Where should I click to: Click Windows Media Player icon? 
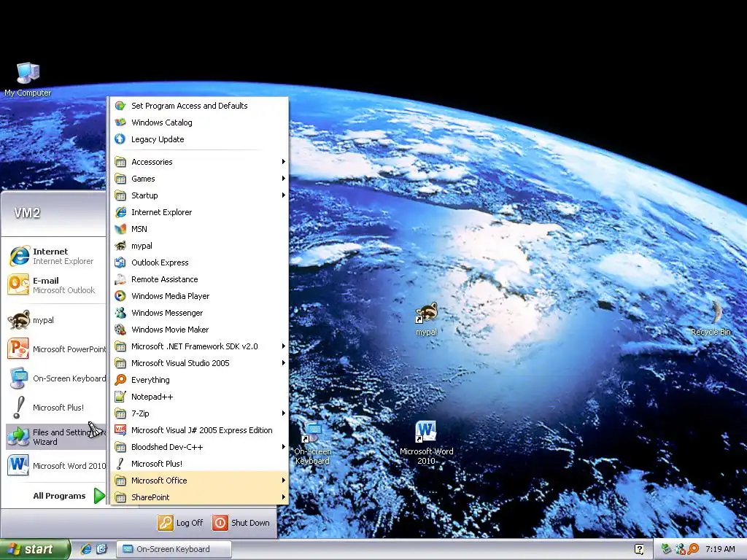click(x=120, y=296)
